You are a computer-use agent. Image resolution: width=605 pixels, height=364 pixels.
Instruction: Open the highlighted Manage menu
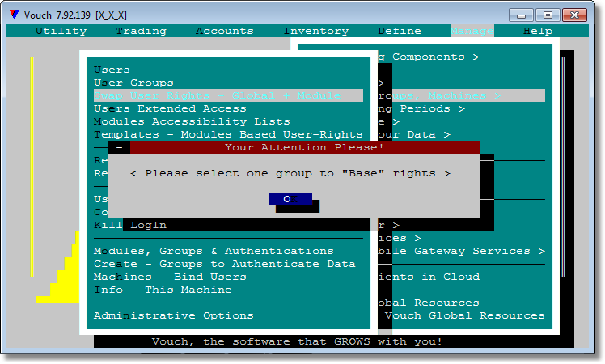tap(472, 31)
